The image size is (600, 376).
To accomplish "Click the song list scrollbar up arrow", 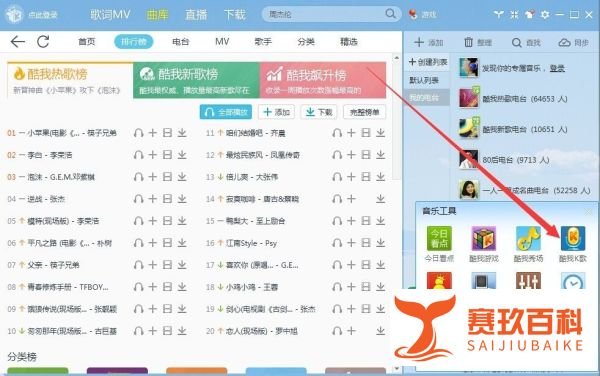I will [x=396, y=58].
